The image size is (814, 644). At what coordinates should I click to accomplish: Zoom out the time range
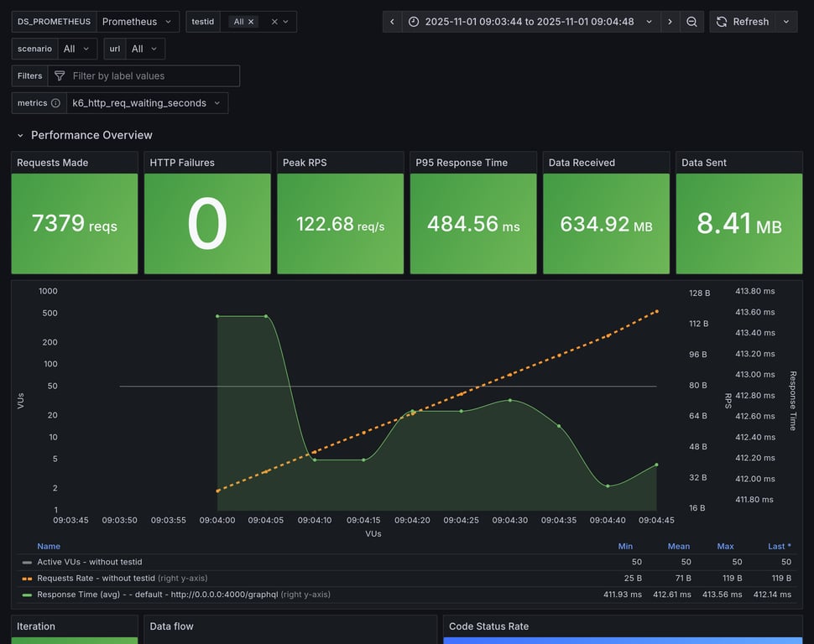pos(691,22)
